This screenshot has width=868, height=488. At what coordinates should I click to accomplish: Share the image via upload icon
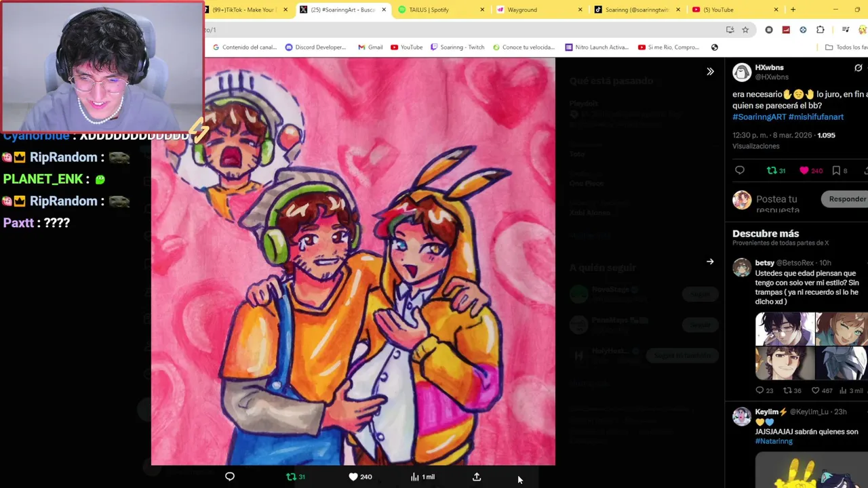pos(477,476)
